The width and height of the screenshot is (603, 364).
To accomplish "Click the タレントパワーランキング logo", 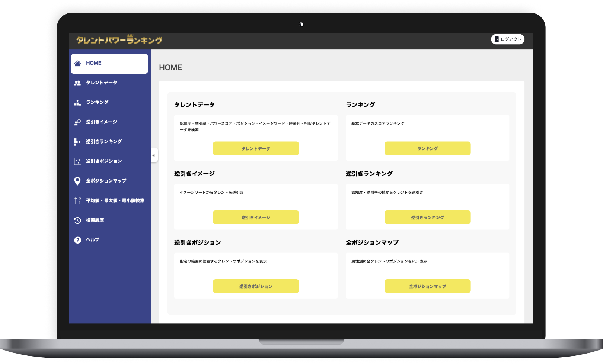I will coord(119,39).
